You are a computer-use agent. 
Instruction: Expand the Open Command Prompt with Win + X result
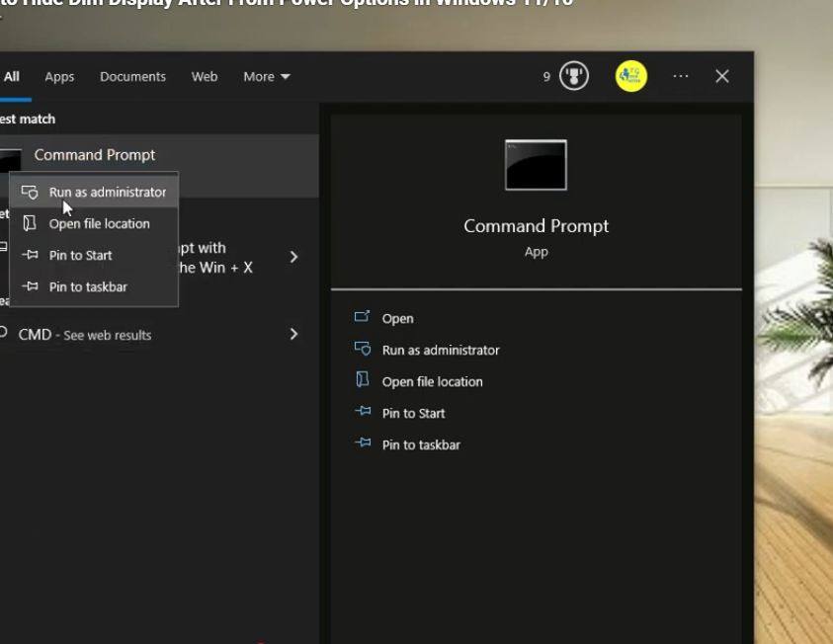(x=293, y=256)
